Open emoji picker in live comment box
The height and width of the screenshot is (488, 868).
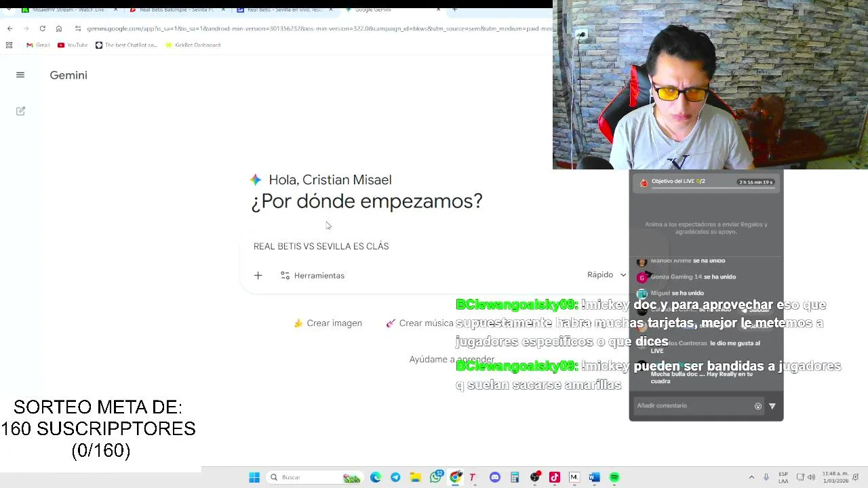tap(757, 406)
